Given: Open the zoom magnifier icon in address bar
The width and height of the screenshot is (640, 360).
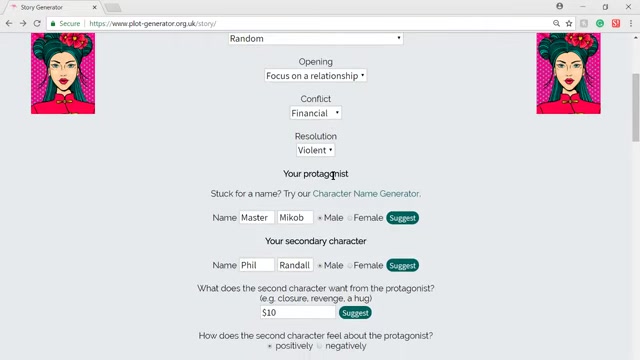Looking at the screenshot, I should [x=556, y=24].
